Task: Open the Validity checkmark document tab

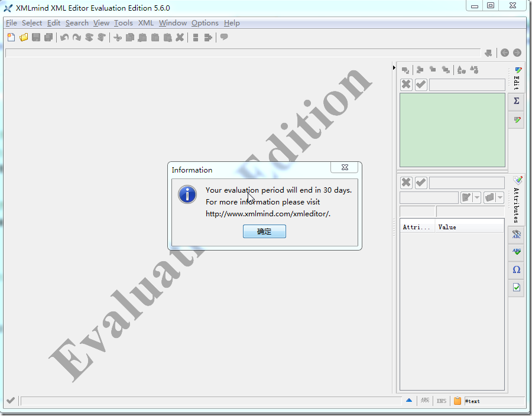Action: click(517, 288)
